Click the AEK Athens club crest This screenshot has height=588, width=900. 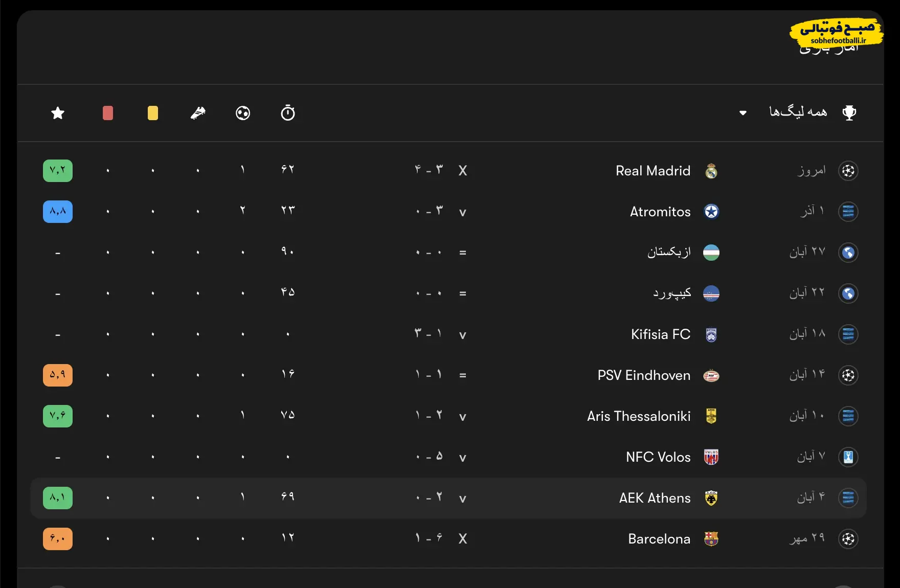tap(711, 498)
